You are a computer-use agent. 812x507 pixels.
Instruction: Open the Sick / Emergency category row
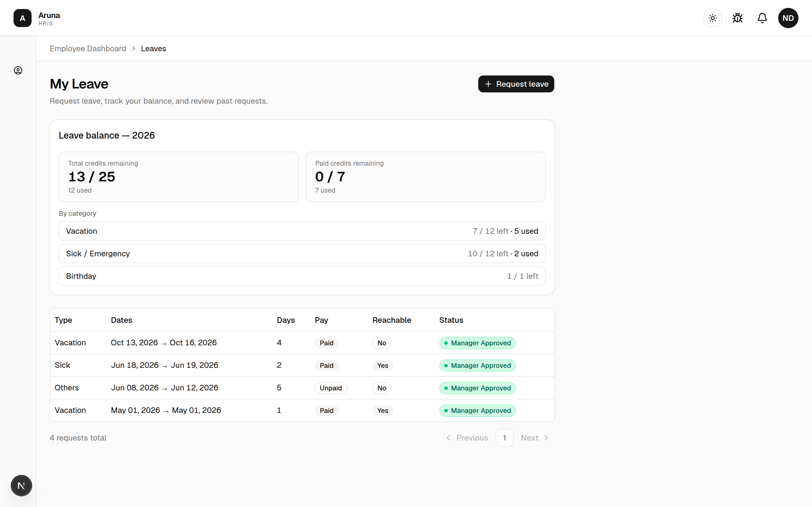(x=302, y=253)
